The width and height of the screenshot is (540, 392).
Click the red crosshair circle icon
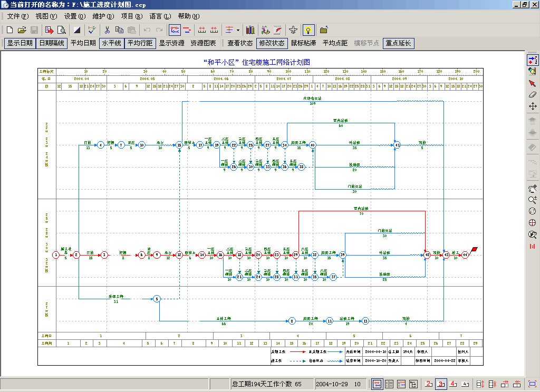(533, 223)
